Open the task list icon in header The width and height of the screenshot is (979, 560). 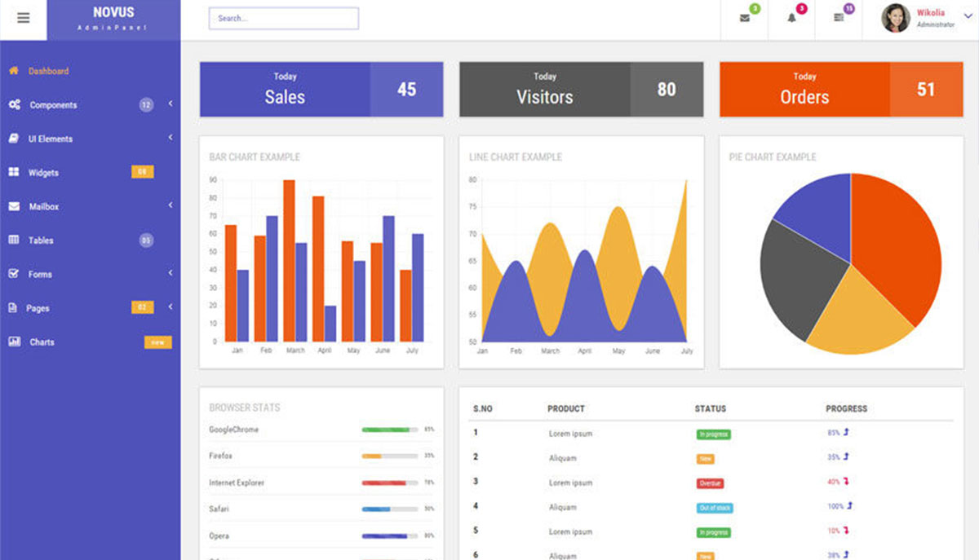point(839,18)
